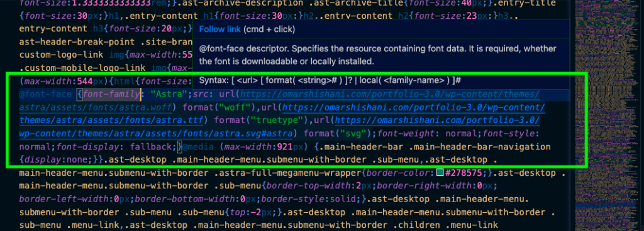Open the astra.svg#astra font URL link
The height and width of the screenshot is (231, 644).
click(279, 127)
